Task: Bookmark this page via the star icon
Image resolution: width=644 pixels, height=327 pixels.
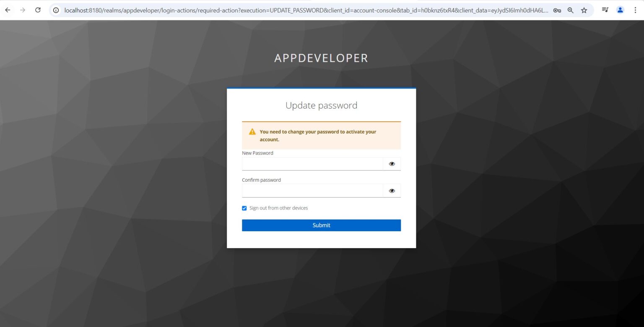Action: point(584,10)
